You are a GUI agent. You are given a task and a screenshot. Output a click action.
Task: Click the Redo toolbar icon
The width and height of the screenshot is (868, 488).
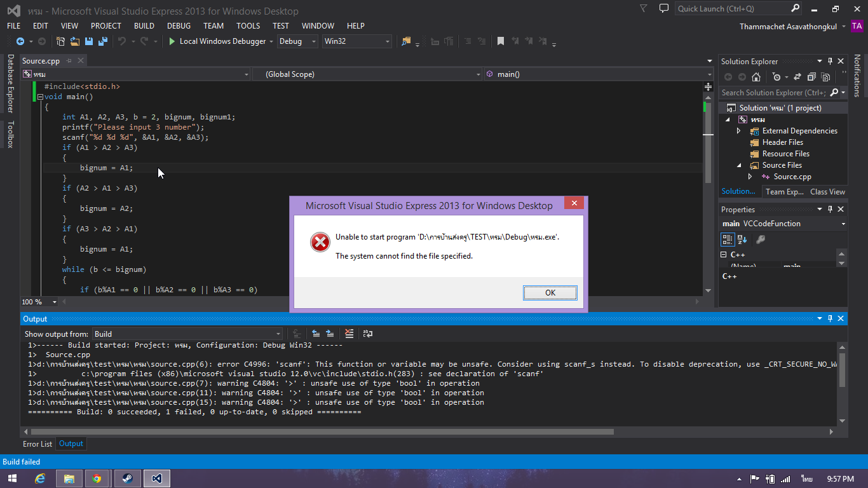coord(144,41)
